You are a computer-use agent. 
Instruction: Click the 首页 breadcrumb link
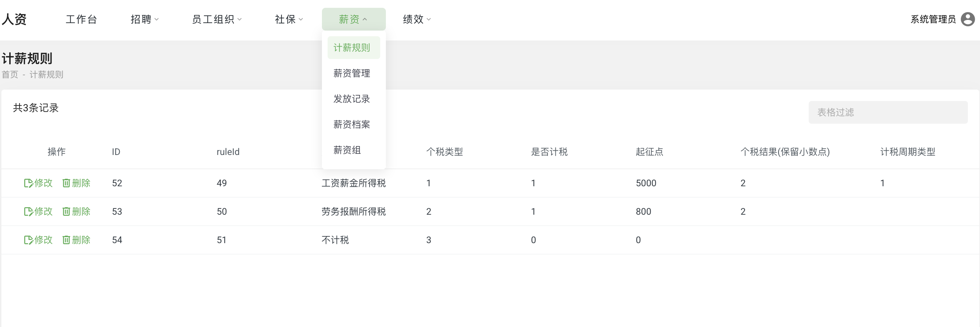(x=10, y=75)
